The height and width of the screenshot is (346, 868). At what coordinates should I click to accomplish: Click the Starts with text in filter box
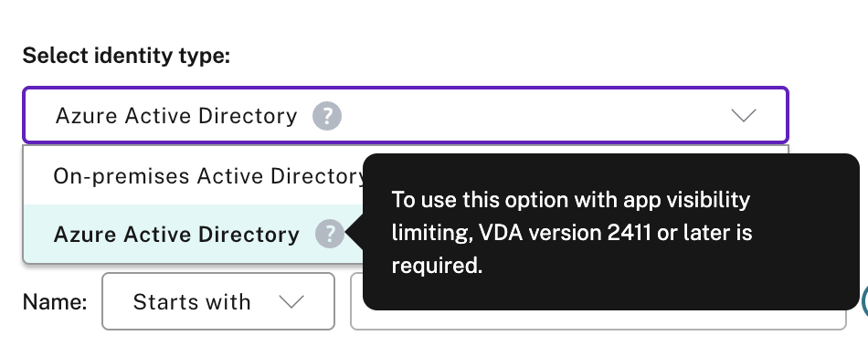(x=192, y=302)
